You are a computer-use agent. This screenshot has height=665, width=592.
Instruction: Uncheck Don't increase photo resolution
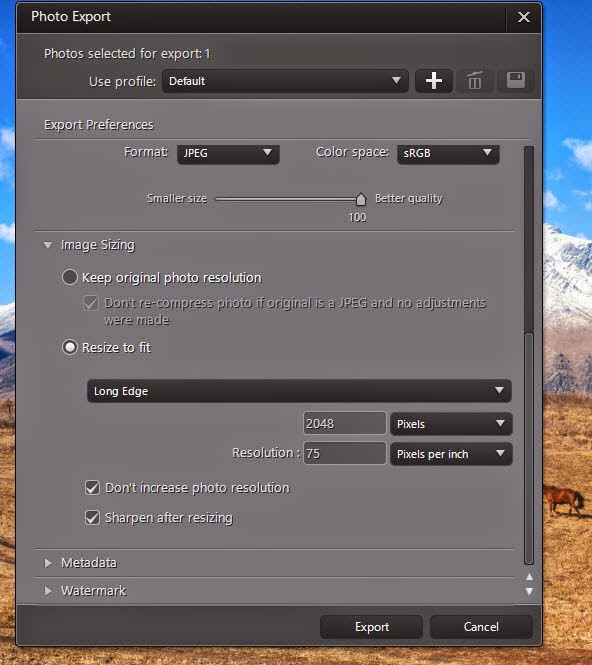(92, 488)
